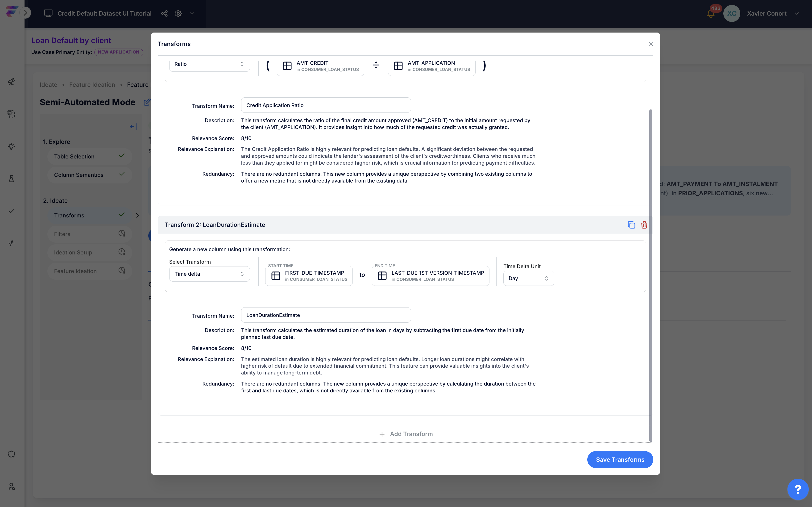812x507 pixels.
Task: Edit the LoanDurationEstimate name field
Action: coord(326,315)
